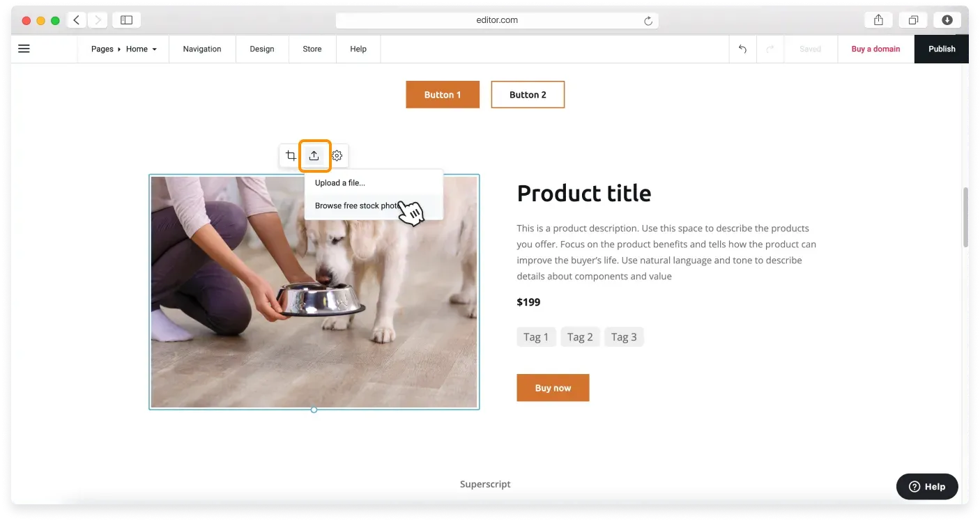The height and width of the screenshot is (521, 980).
Task: Click the redo arrow icon
Action: click(x=770, y=49)
